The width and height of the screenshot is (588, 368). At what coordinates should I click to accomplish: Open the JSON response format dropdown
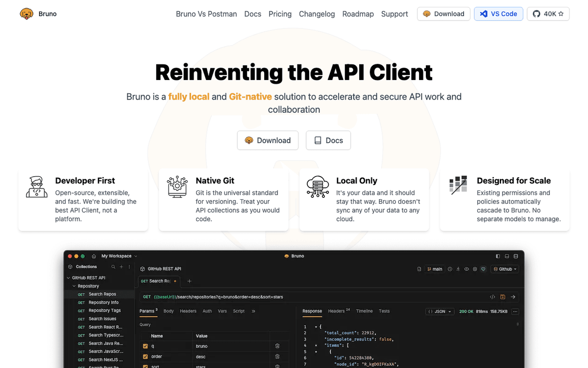(440, 311)
